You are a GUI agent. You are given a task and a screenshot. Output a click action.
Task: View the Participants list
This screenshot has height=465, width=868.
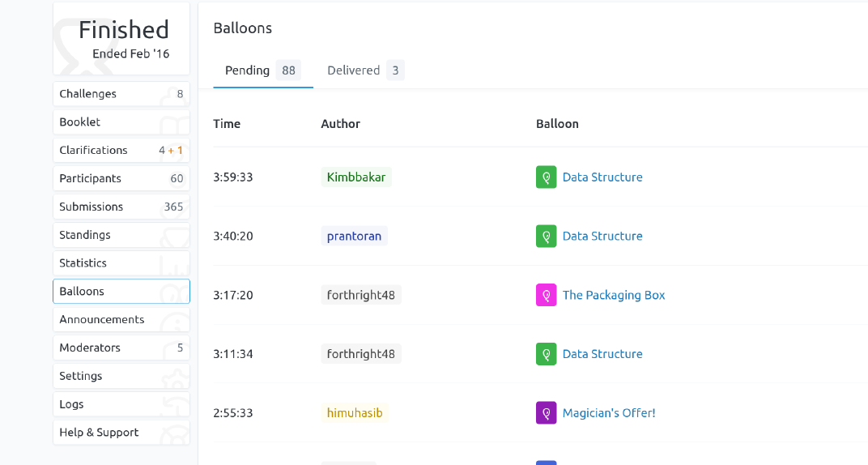(121, 178)
